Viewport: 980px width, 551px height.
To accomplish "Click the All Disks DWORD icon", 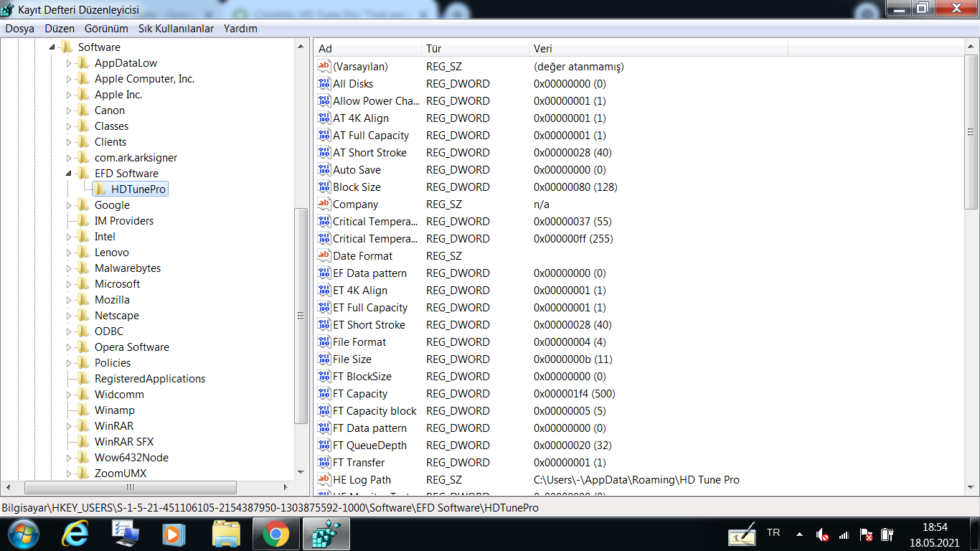I will point(324,84).
